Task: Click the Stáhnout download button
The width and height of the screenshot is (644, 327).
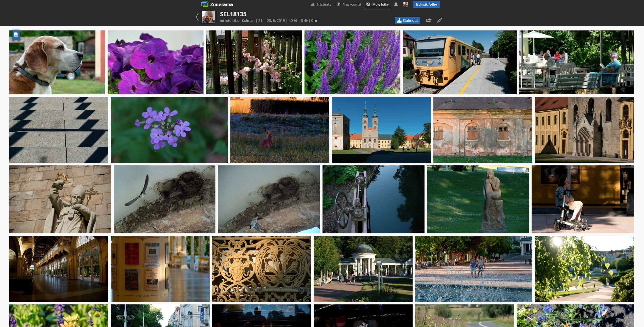Action: [407, 20]
